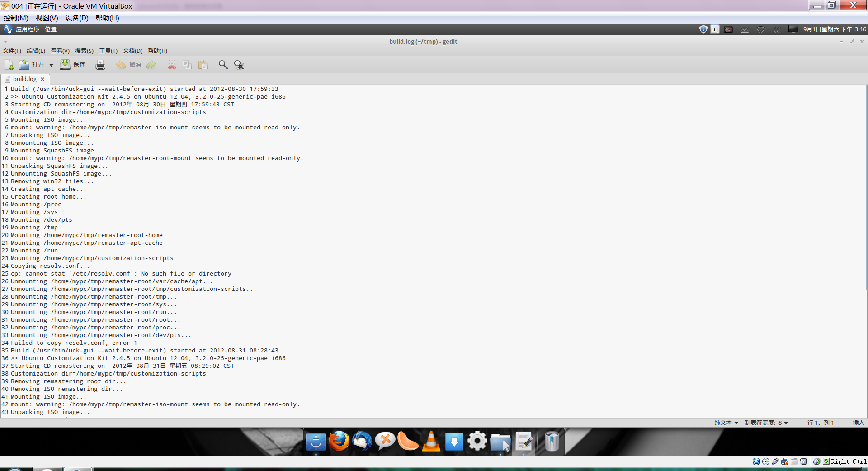The width and height of the screenshot is (868, 471).
Task: Open the 位置 places menu
Action: coord(51,29)
